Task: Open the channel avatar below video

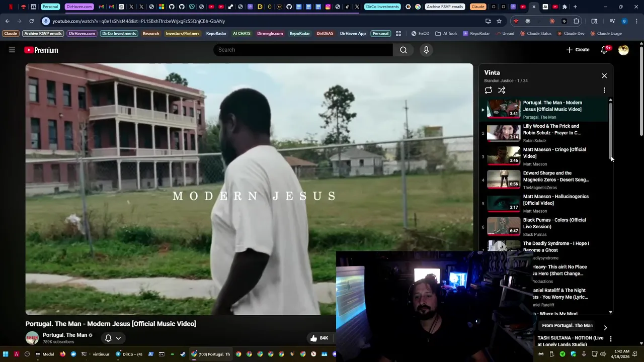Action: coord(32,338)
